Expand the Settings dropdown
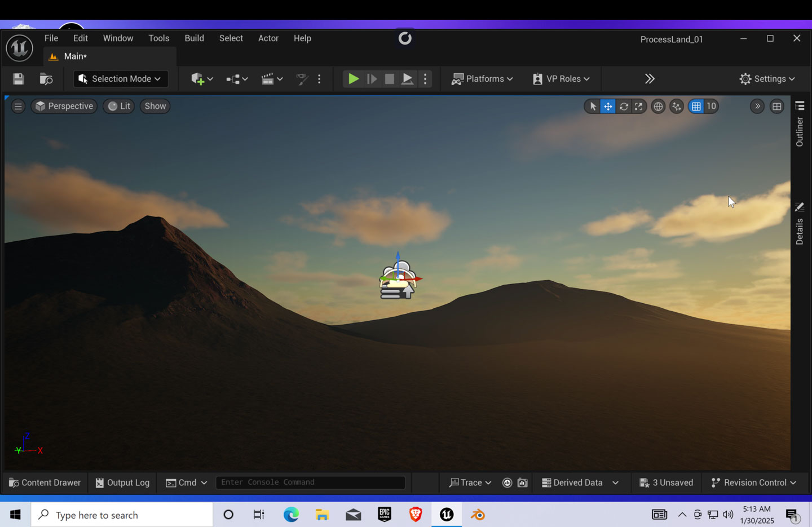The height and width of the screenshot is (527, 812). [x=767, y=79]
